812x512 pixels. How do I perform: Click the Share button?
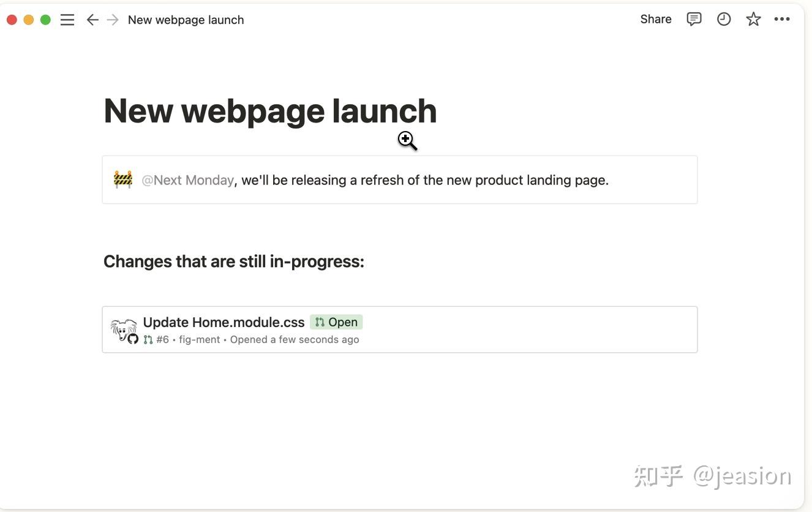(x=656, y=20)
